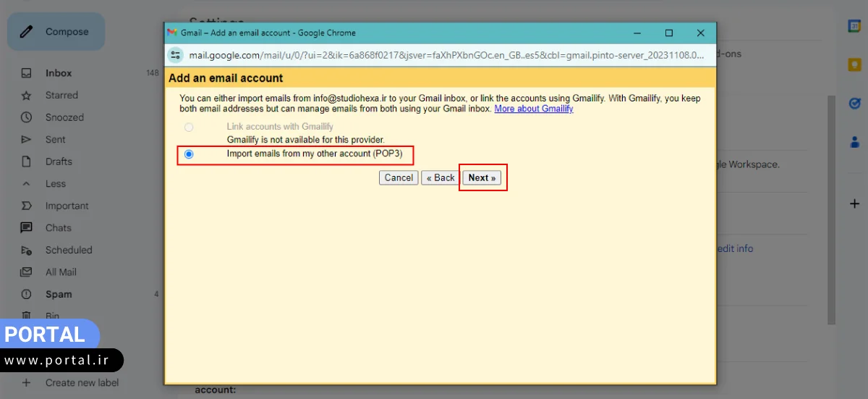This screenshot has height=399, width=868.
Task: Open Scheduled messages icon
Action: click(27, 251)
